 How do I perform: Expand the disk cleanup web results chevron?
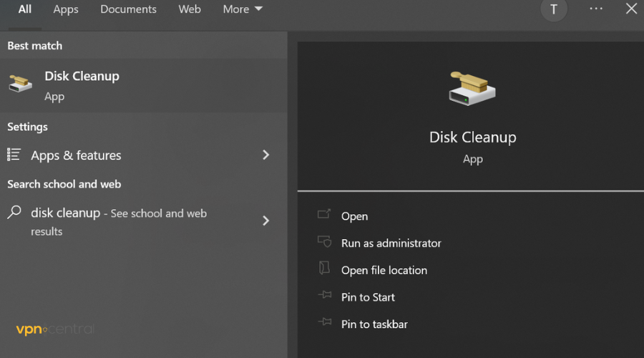(x=265, y=221)
